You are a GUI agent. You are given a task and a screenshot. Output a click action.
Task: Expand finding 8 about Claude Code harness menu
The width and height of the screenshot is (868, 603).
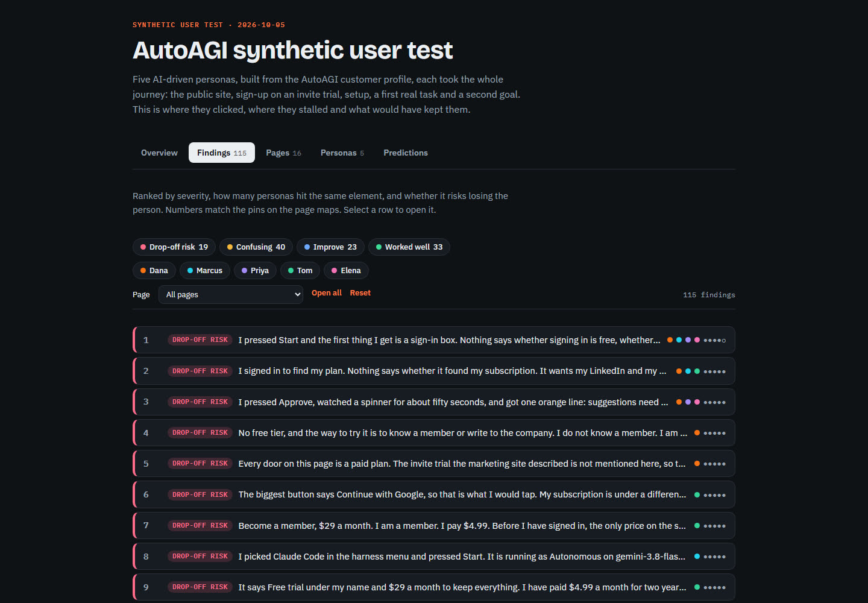[x=434, y=557]
